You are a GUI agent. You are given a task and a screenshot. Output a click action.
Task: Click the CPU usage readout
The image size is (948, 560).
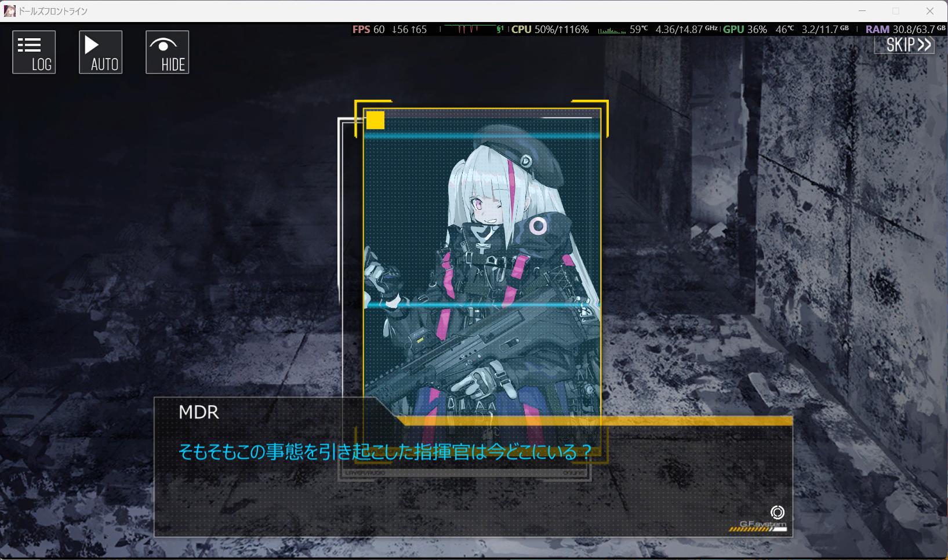tap(550, 30)
